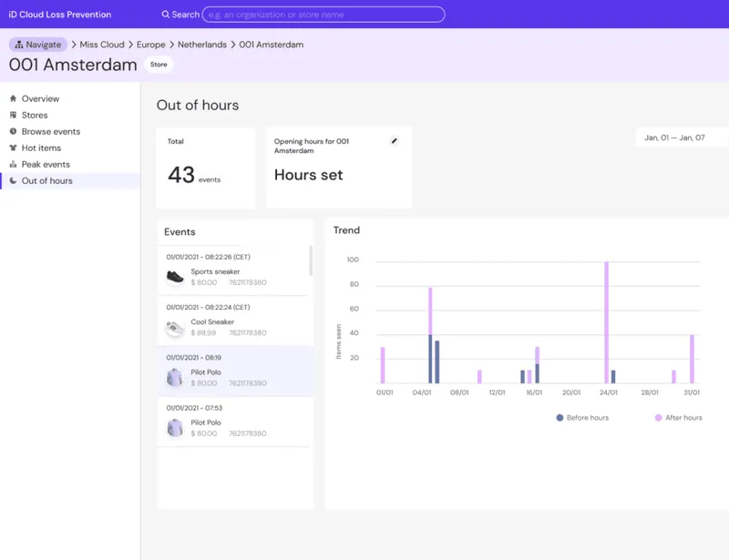This screenshot has width=729, height=560.
Task: Open the Peak events page
Action: click(46, 164)
